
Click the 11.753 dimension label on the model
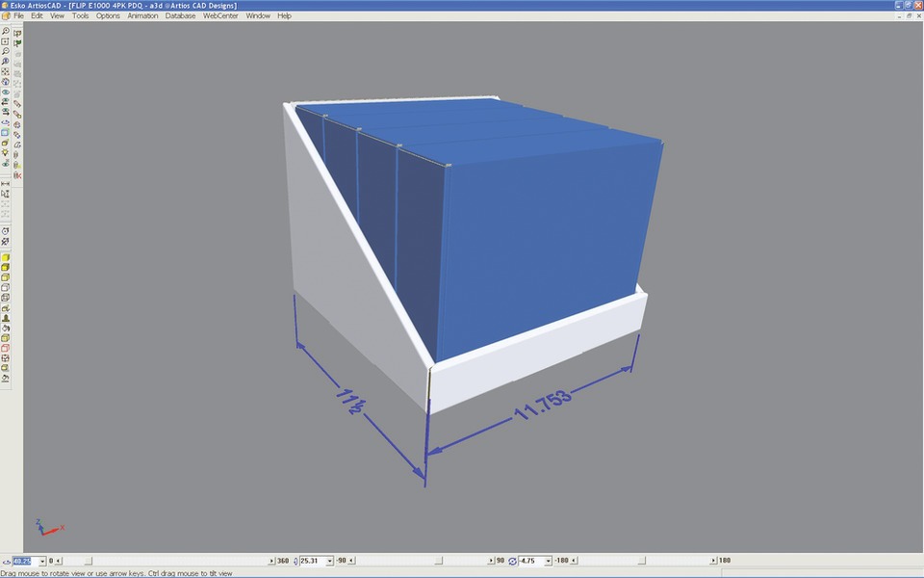pos(544,403)
